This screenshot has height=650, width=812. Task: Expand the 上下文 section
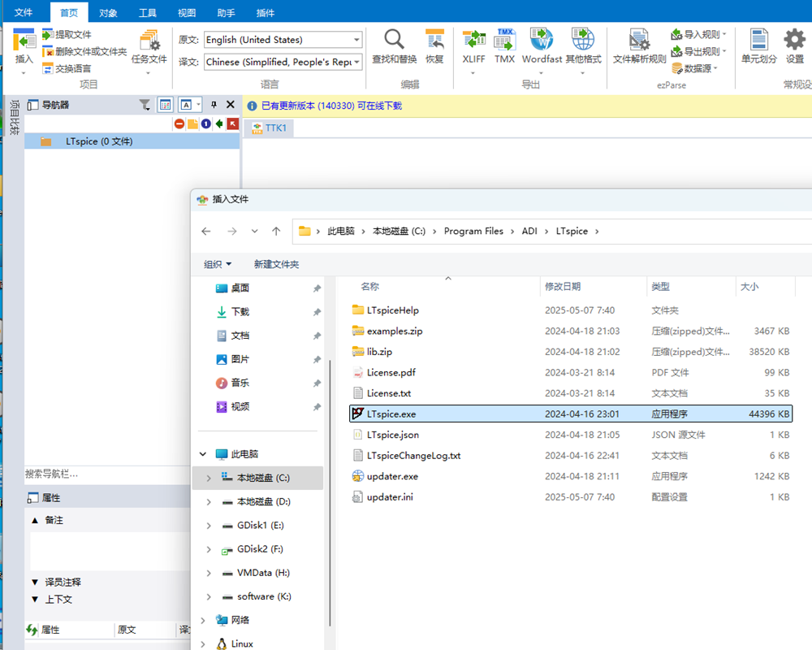[x=35, y=599]
